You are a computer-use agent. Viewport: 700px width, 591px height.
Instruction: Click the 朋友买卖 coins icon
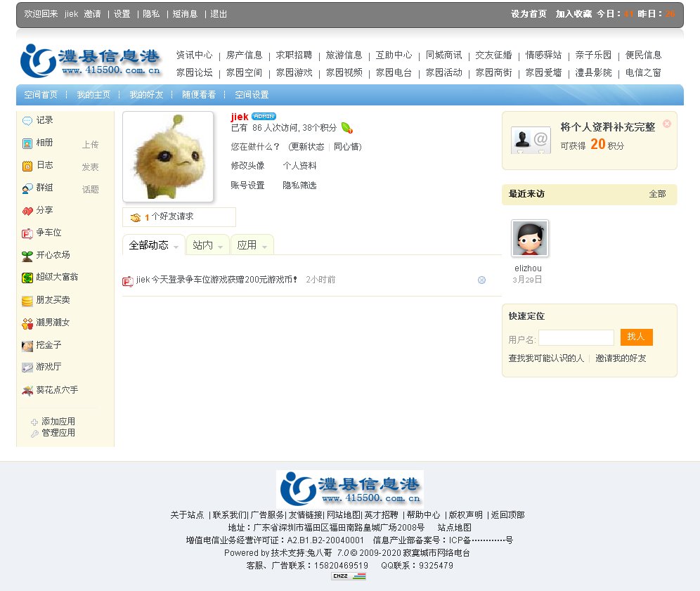pos(27,301)
